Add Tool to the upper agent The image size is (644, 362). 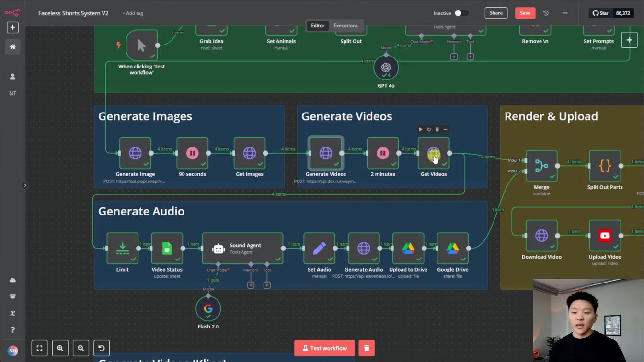(x=470, y=57)
